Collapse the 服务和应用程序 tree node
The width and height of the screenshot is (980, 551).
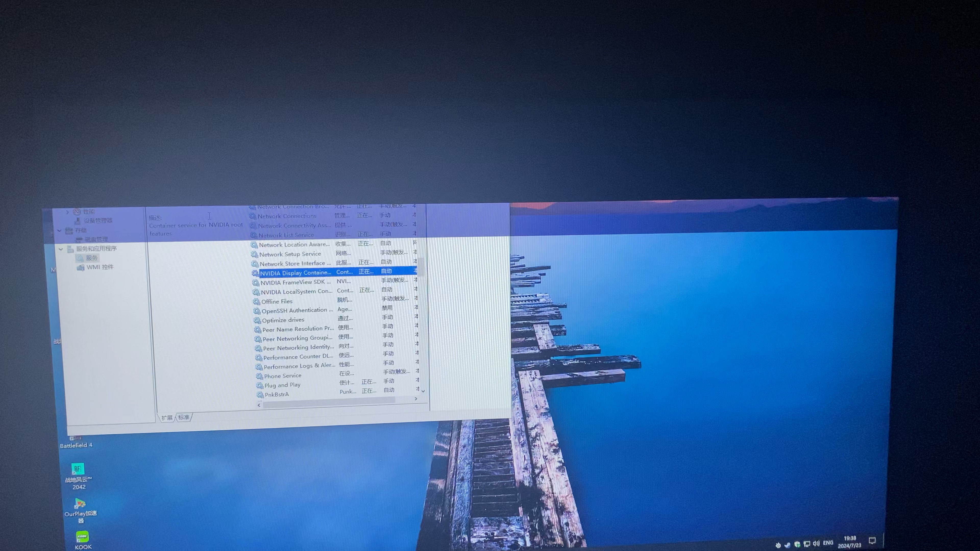tap(61, 249)
